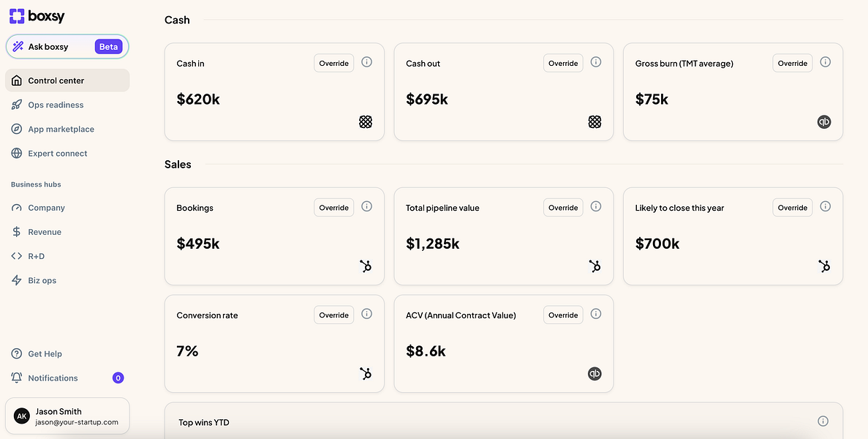Click HubSpot icon on Bookings card
The height and width of the screenshot is (439, 868).
click(366, 266)
